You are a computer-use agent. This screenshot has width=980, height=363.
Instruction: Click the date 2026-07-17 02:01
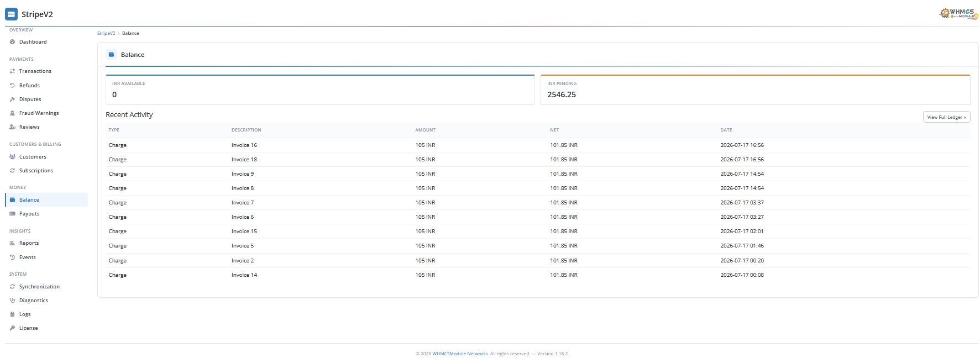coord(742,232)
